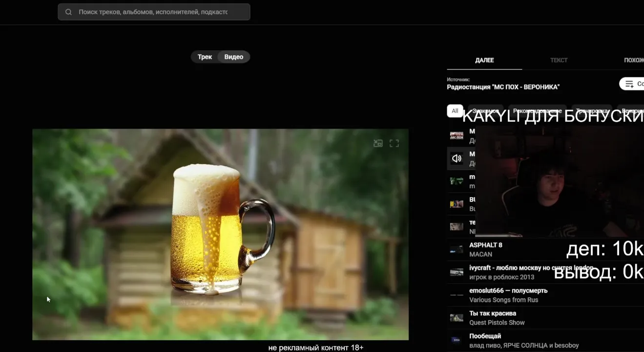Click the ASPHALT 8 track cover
Image resolution: width=644 pixels, height=352 pixels.
pyautogui.click(x=457, y=249)
